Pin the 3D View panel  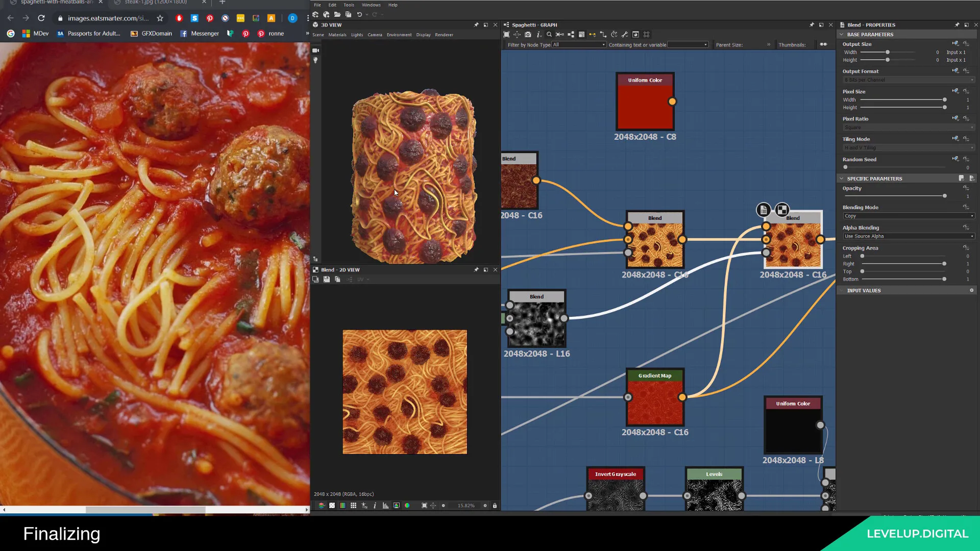477,24
